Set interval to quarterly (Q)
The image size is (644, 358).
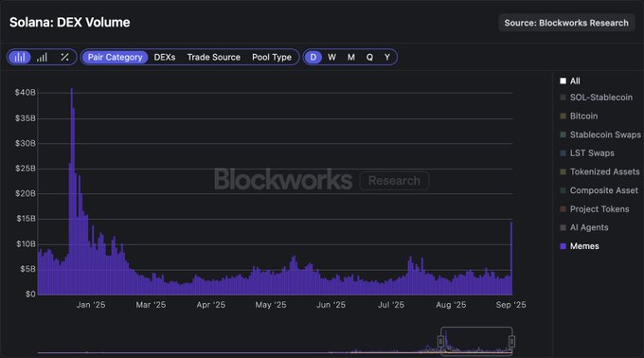369,57
